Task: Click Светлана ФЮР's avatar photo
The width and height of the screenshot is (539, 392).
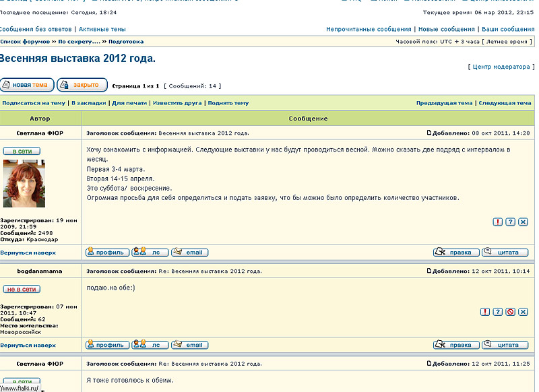Action: (x=24, y=183)
